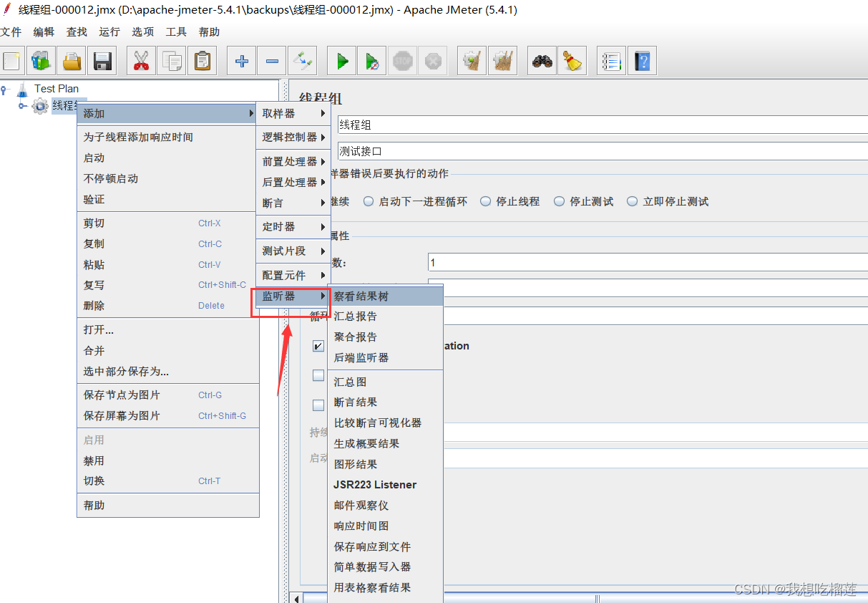
Task: Click the comment field containing 测试接口
Action: (x=603, y=151)
